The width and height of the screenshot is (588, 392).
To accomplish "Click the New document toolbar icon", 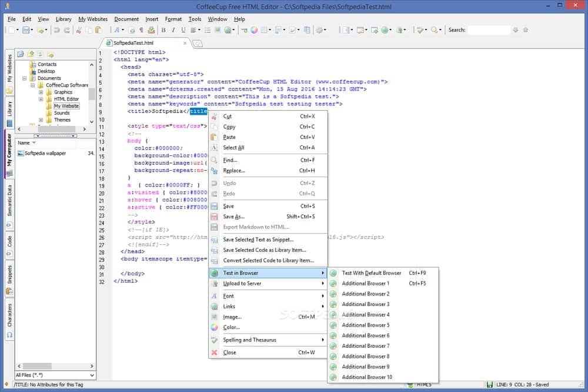I will (12, 30).
